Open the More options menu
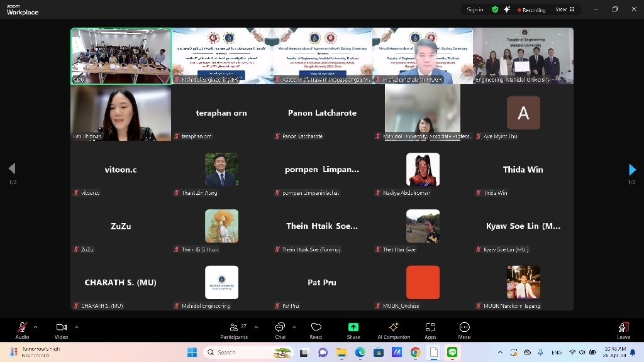644x362 pixels. (x=464, y=329)
